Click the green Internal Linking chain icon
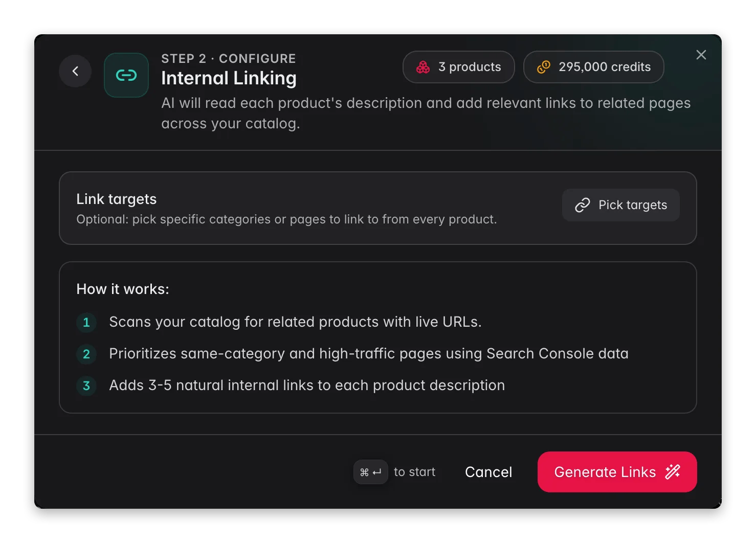 (126, 75)
